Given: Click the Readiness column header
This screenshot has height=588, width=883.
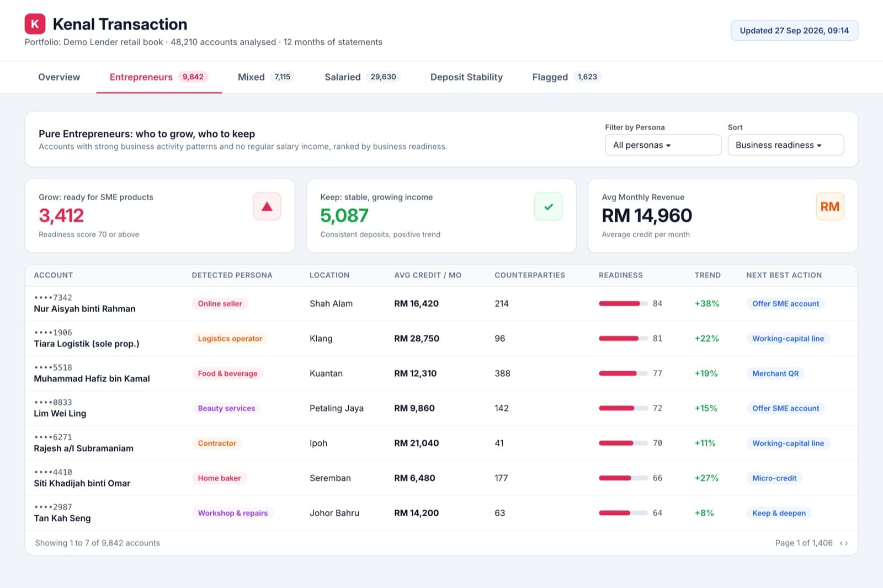Looking at the screenshot, I should [x=620, y=275].
